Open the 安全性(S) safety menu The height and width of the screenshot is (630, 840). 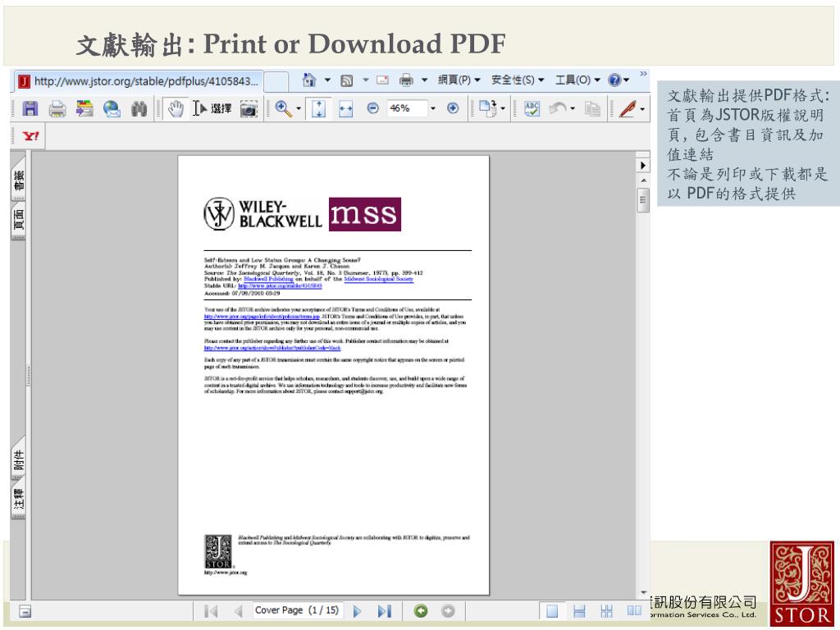[518, 80]
